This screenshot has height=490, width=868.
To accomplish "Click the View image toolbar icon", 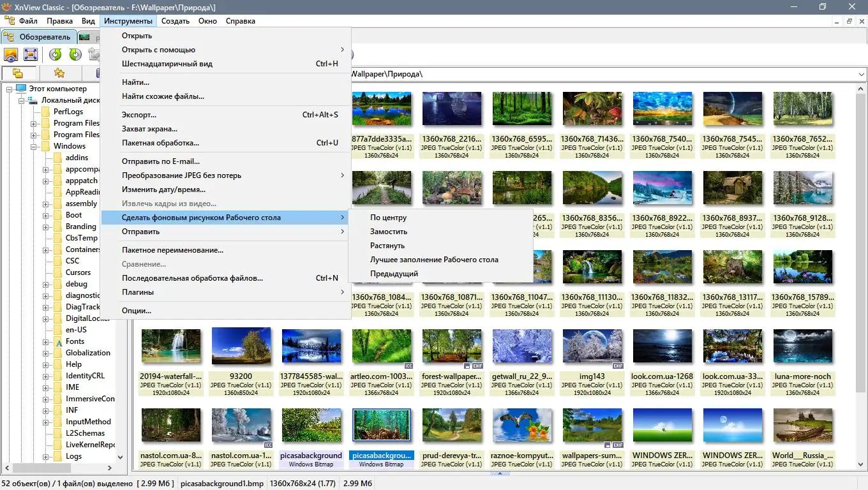I will click(11, 55).
